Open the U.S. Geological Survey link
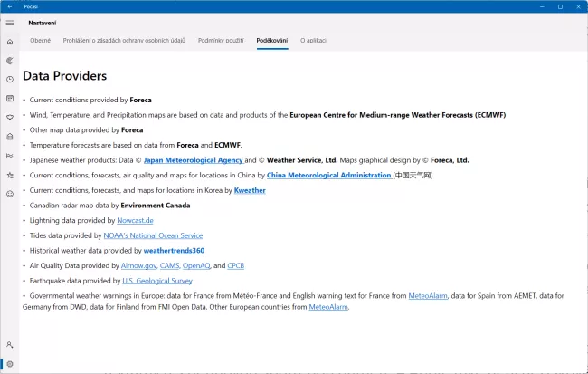Screen dimensions: 588x374 point(157,281)
